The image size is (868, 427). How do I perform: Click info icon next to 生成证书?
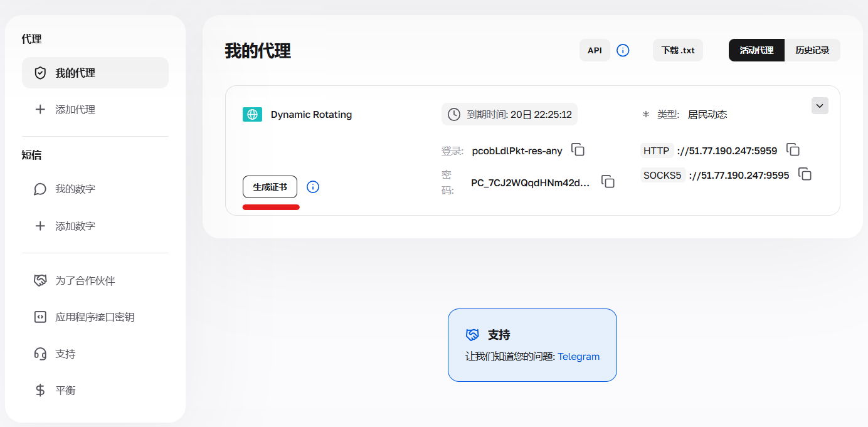pyautogui.click(x=313, y=187)
